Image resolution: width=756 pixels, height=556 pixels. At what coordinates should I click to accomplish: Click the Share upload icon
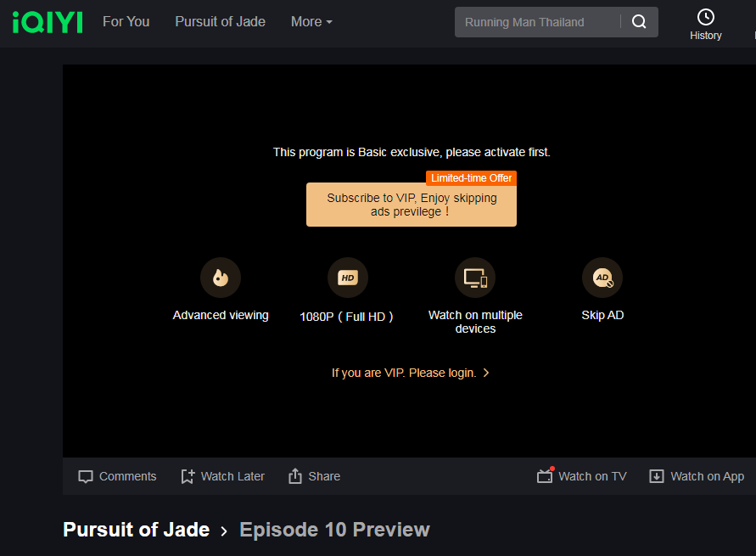tap(295, 476)
